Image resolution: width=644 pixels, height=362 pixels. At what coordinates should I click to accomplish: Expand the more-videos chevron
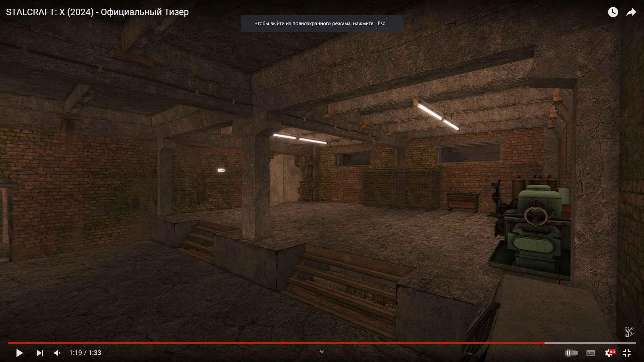point(322,352)
